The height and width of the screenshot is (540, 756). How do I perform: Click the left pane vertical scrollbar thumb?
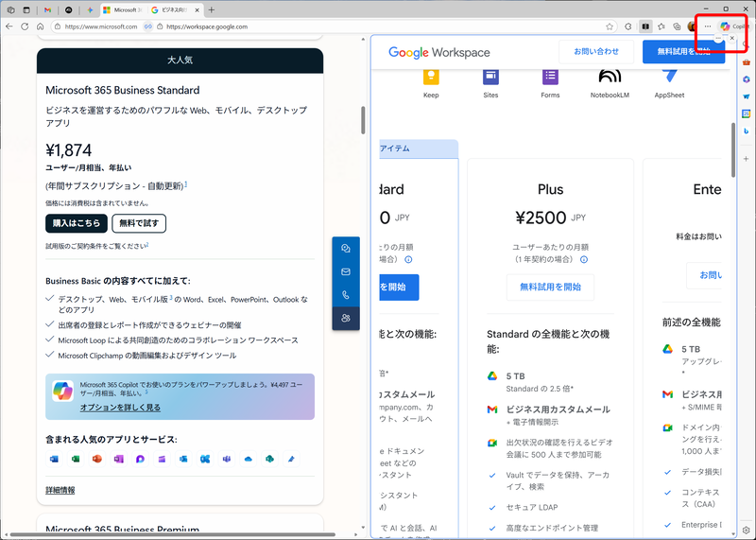[x=363, y=120]
